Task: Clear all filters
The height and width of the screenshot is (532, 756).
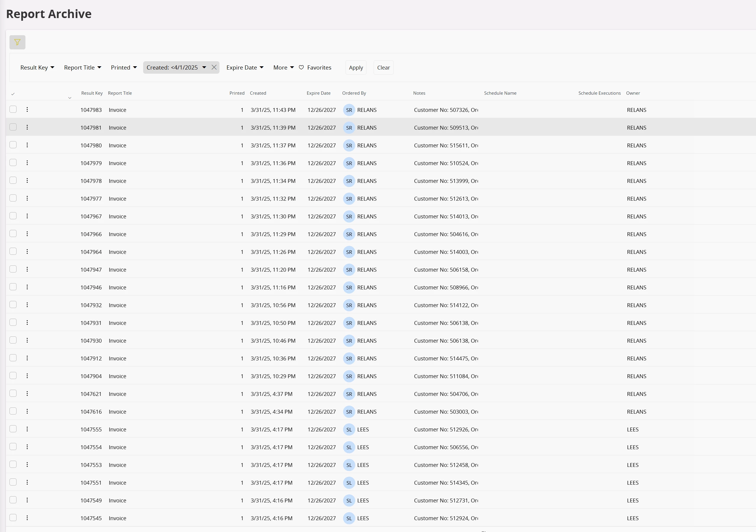Action: coord(384,67)
